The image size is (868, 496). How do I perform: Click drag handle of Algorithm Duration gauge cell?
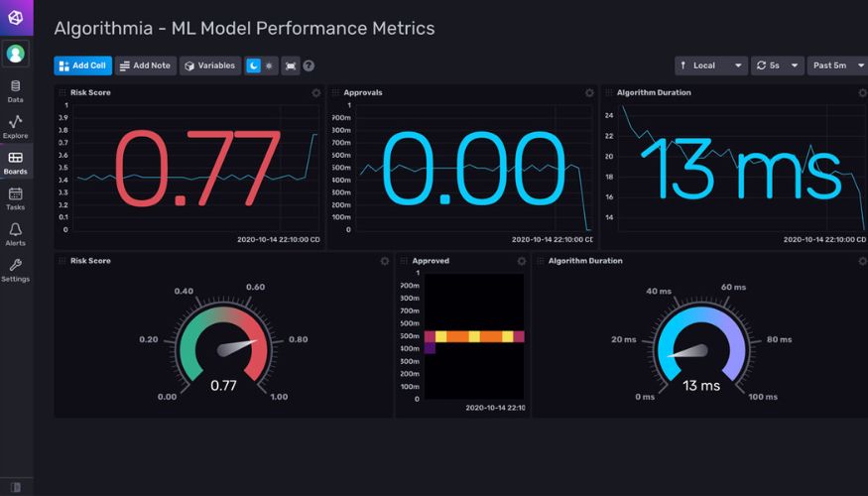pos(541,260)
